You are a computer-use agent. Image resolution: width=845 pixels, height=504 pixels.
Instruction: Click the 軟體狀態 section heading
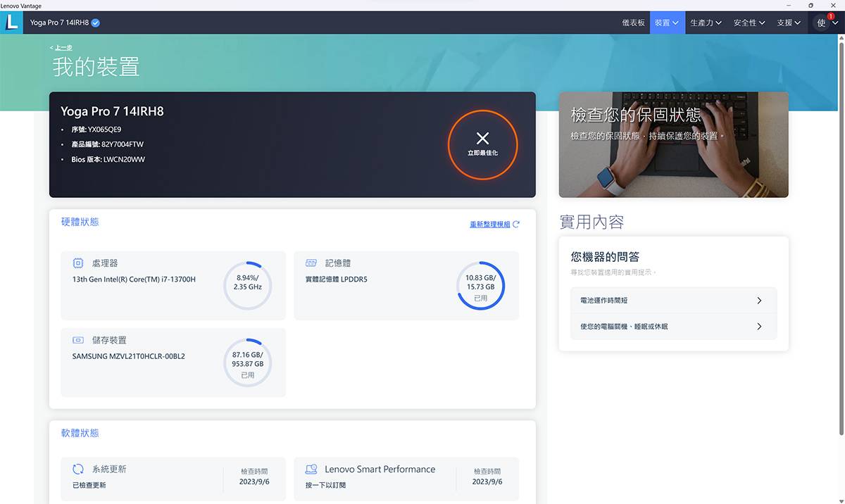point(80,433)
